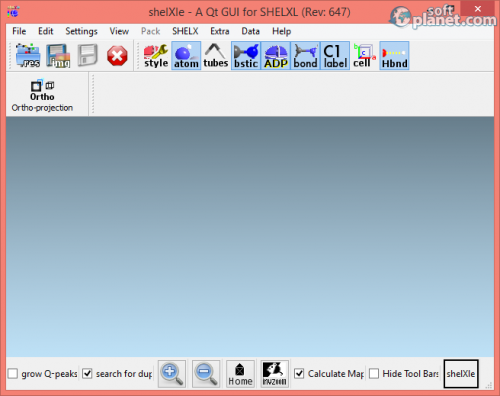This screenshot has height=396, width=500.
Task: Click the black-and-white icon beside Home
Action: coord(274,373)
